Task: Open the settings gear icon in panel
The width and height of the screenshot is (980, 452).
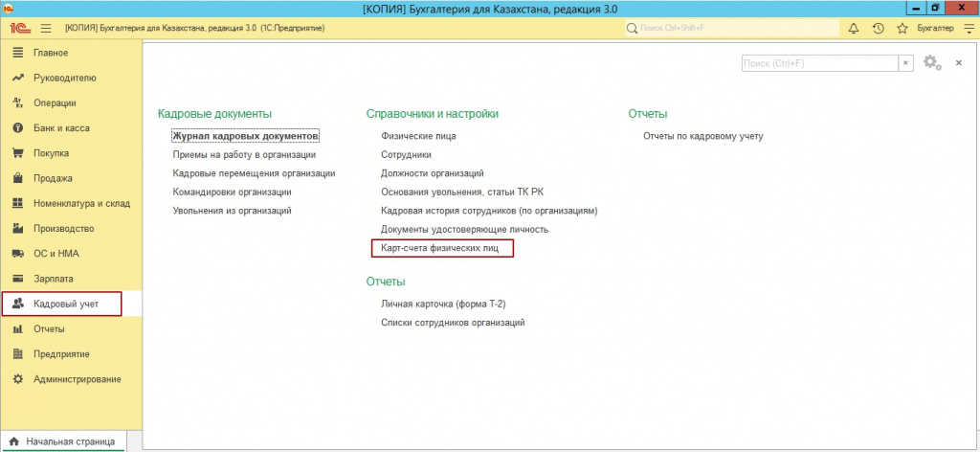Action: (932, 62)
